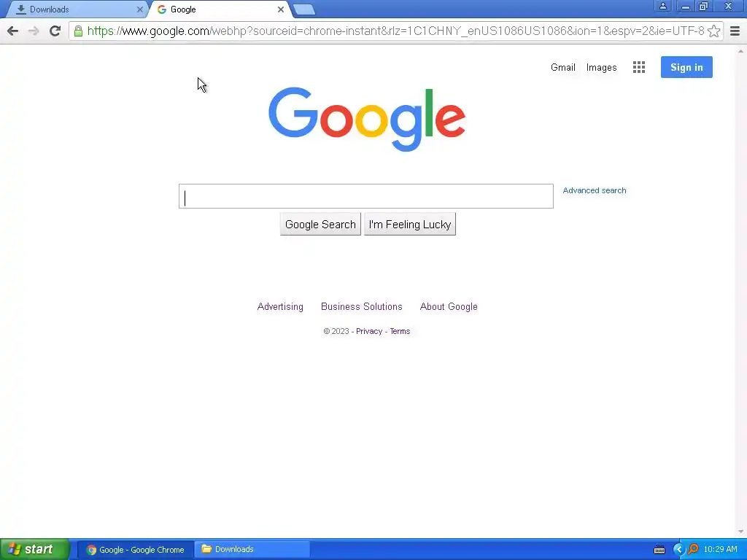Screen dimensions: 747x560
Task: Click the Google Search button
Action: pyautogui.click(x=320, y=225)
